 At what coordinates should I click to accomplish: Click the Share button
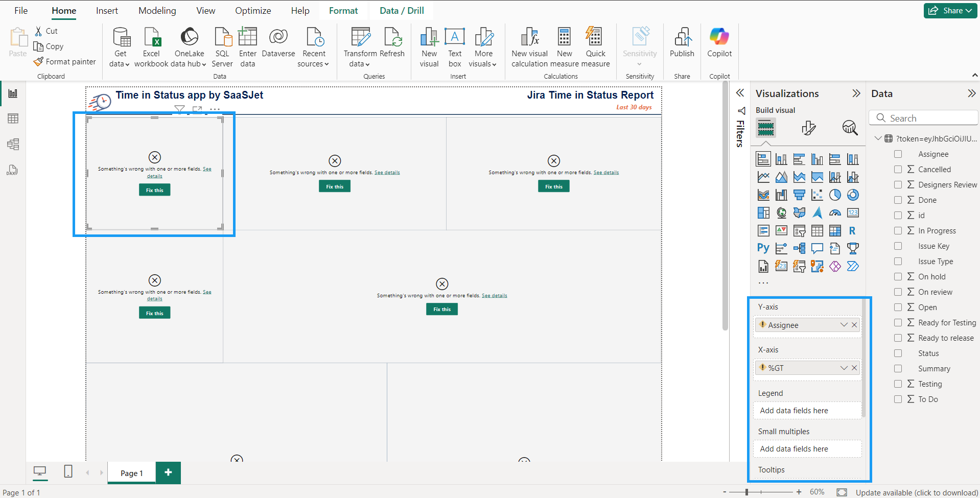[x=950, y=11]
